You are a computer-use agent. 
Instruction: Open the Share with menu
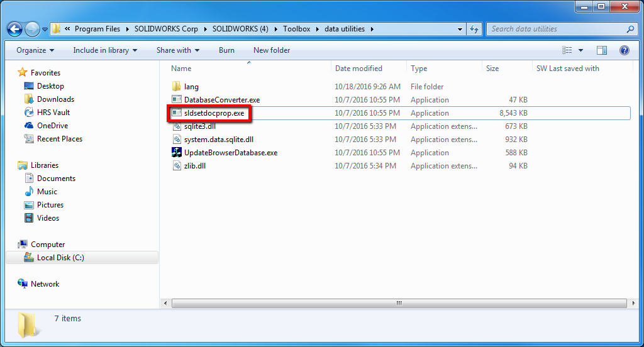tap(178, 50)
